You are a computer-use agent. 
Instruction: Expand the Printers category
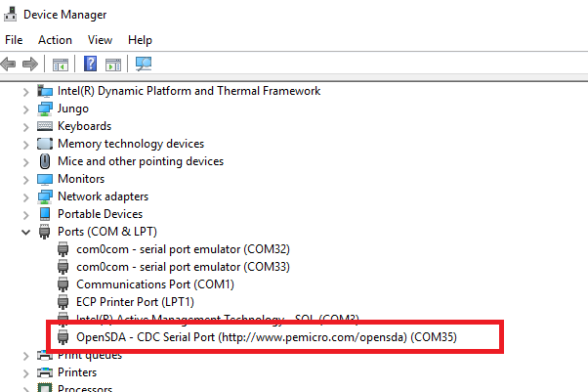click(25, 372)
